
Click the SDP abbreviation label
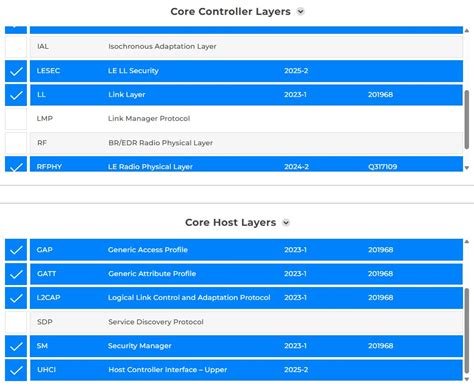click(x=45, y=322)
